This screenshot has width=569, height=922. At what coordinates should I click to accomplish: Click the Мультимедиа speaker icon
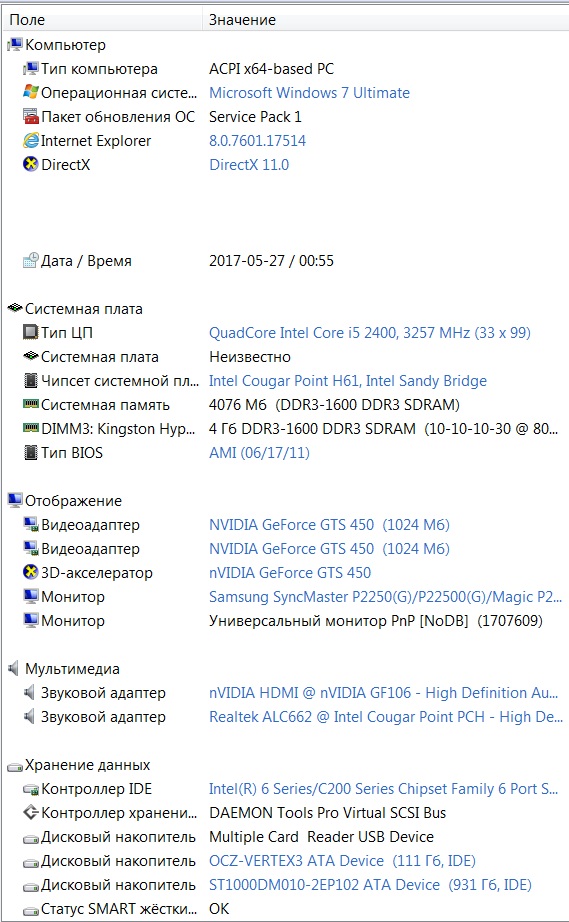pos(14,669)
